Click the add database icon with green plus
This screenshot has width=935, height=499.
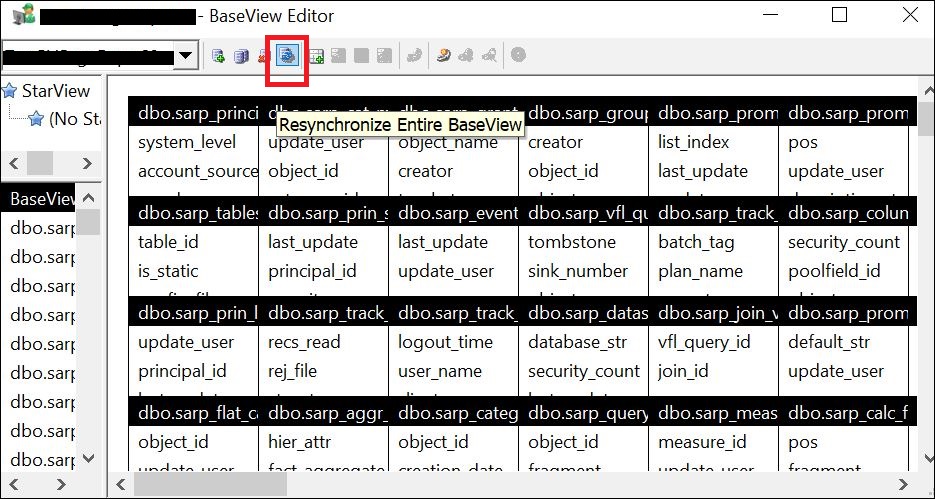[x=217, y=57]
